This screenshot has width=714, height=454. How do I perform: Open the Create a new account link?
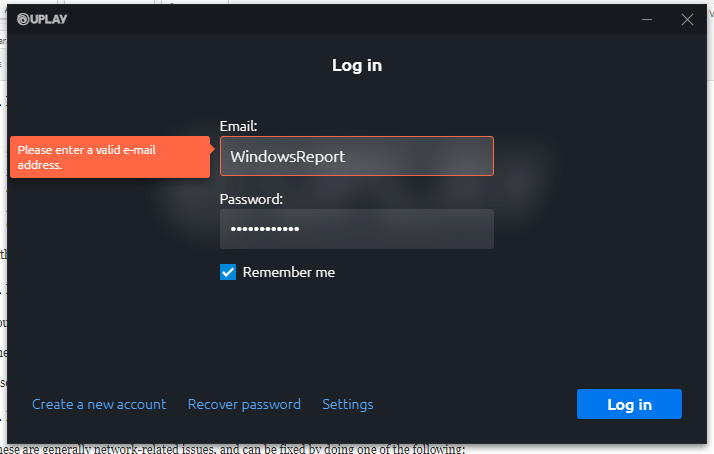tap(99, 404)
